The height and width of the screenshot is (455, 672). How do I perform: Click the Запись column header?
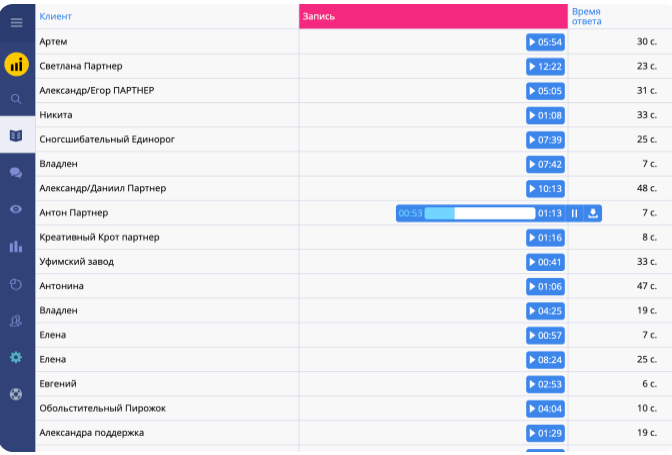(x=319, y=16)
